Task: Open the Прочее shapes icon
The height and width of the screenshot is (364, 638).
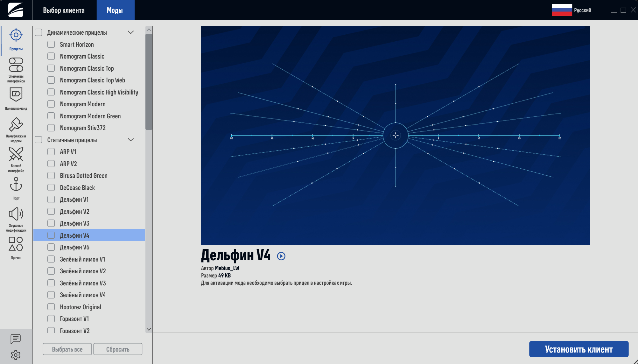Action: 16,244
